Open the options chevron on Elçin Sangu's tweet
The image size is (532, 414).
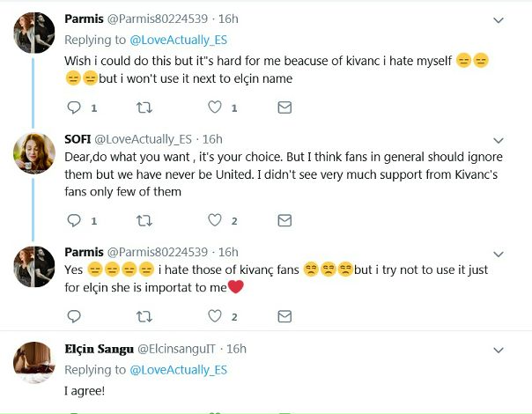pyautogui.click(x=499, y=350)
